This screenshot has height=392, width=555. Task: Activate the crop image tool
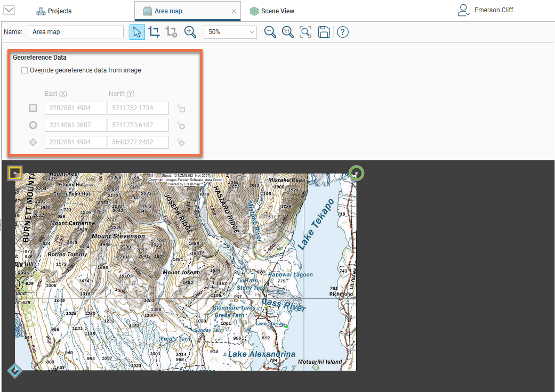point(154,32)
